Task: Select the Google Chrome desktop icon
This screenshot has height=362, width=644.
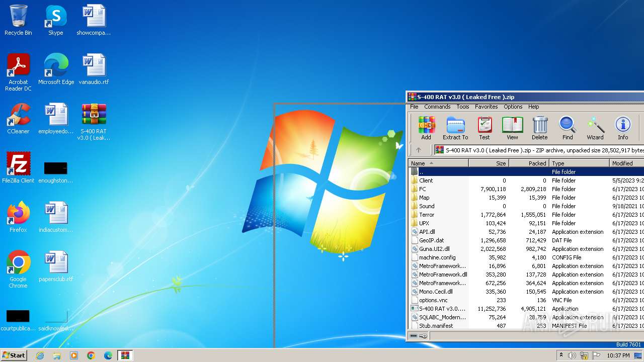Action: 18,270
